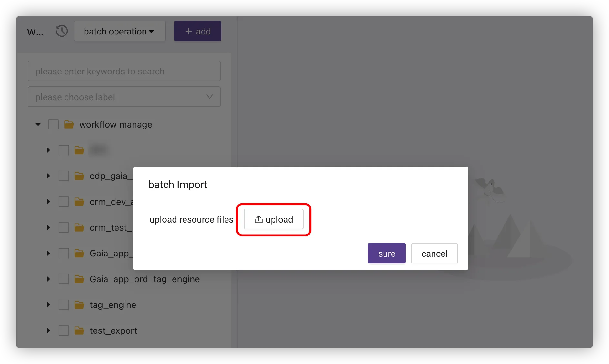Click the test_export folder icon
The width and height of the screenshot is (609, 364).
pyautogui.click(x=79, y=330)
